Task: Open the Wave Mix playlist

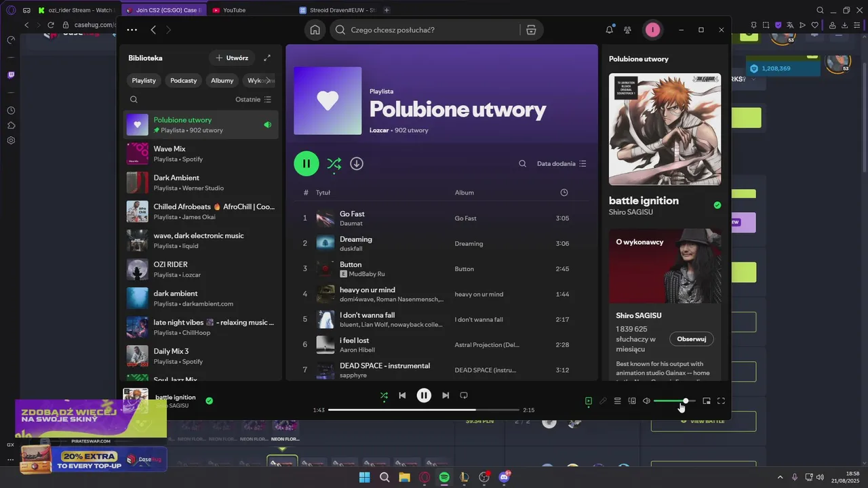Action: coord(201,154)
